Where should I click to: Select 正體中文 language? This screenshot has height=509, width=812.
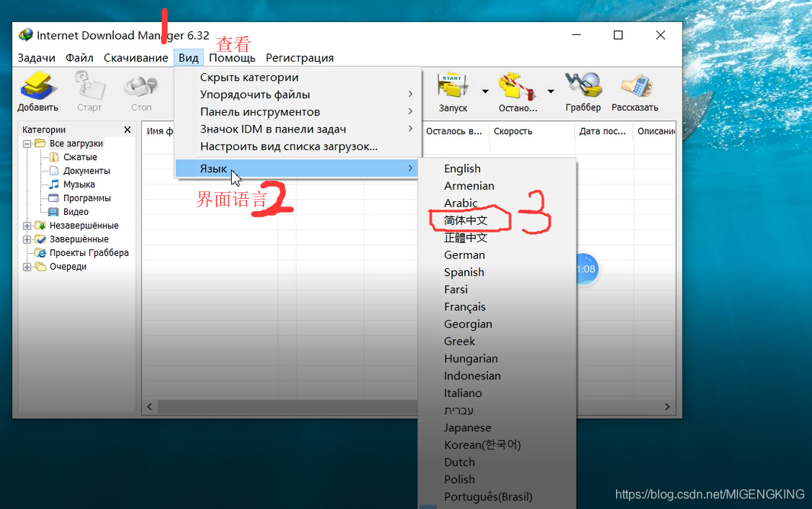tap(466, 238)
